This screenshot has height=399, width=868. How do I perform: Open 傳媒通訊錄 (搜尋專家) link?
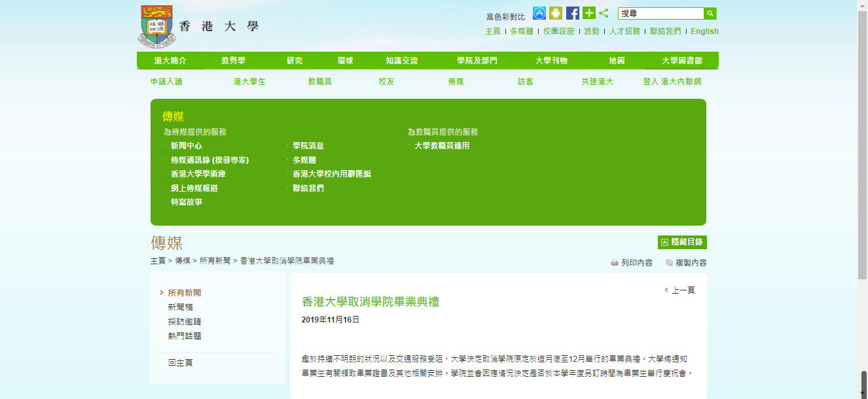[210, 160]
